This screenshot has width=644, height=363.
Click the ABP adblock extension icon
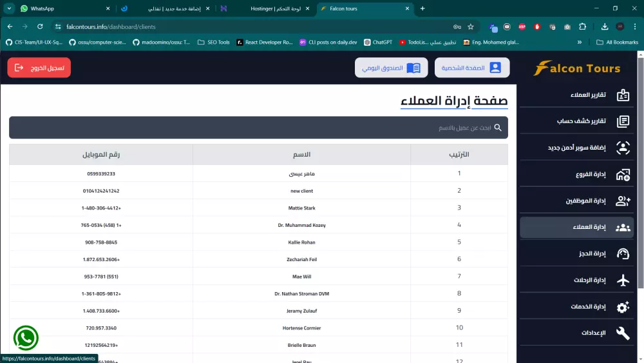point(522,26)
